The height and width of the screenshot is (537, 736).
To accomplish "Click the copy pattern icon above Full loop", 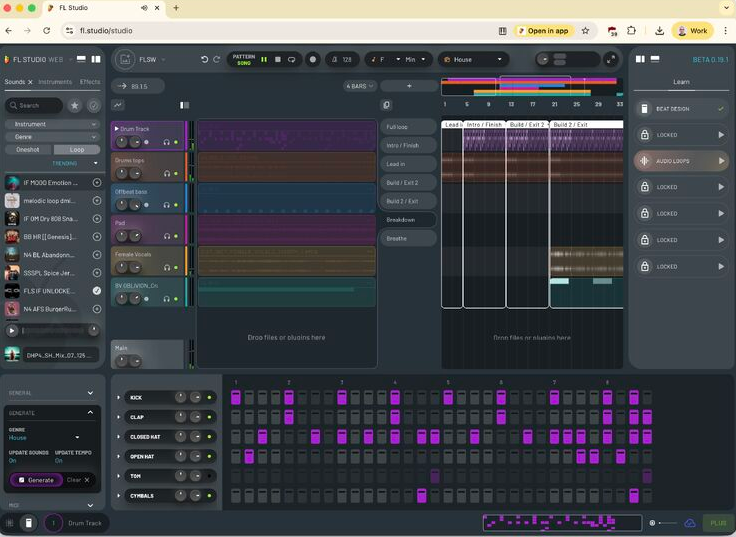I will point(386,105).
